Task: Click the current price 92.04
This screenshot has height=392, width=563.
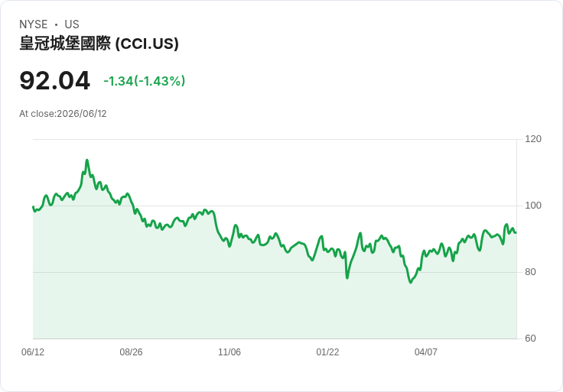Action: (54, 80)
